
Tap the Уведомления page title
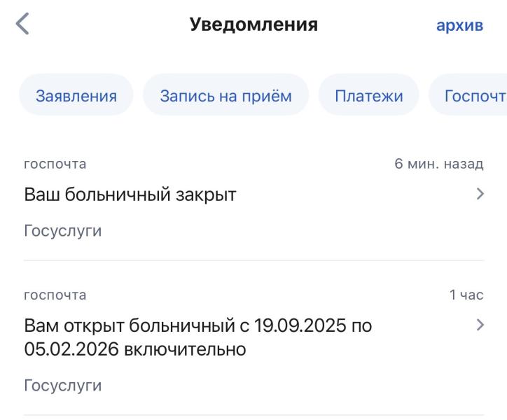click(253, 25)
